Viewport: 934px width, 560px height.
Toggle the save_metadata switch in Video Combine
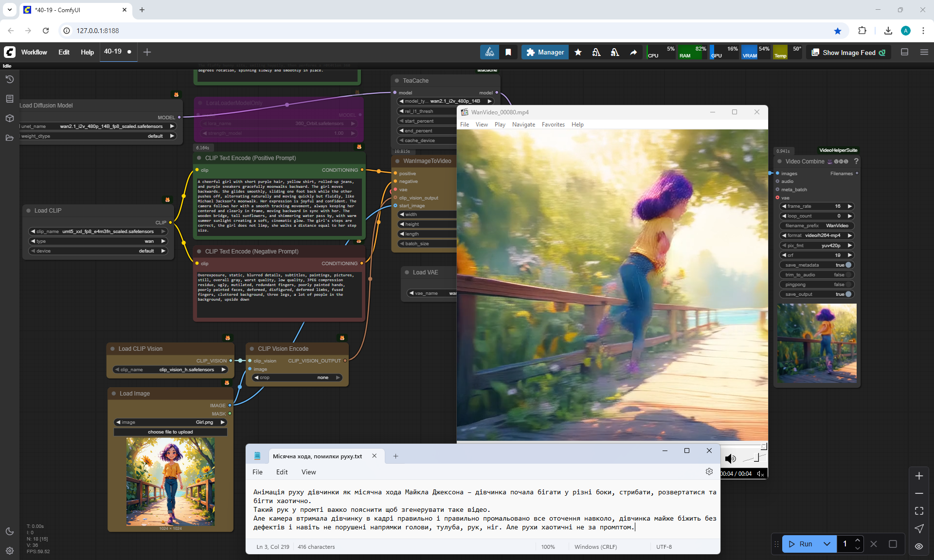848,265
